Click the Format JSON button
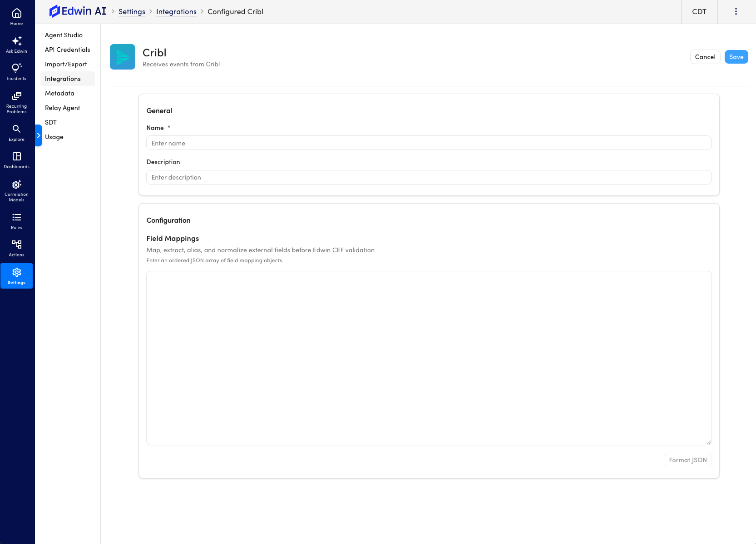Image resolution: width=756 pixels, height=544 pixels. click(x=688, y=460)
